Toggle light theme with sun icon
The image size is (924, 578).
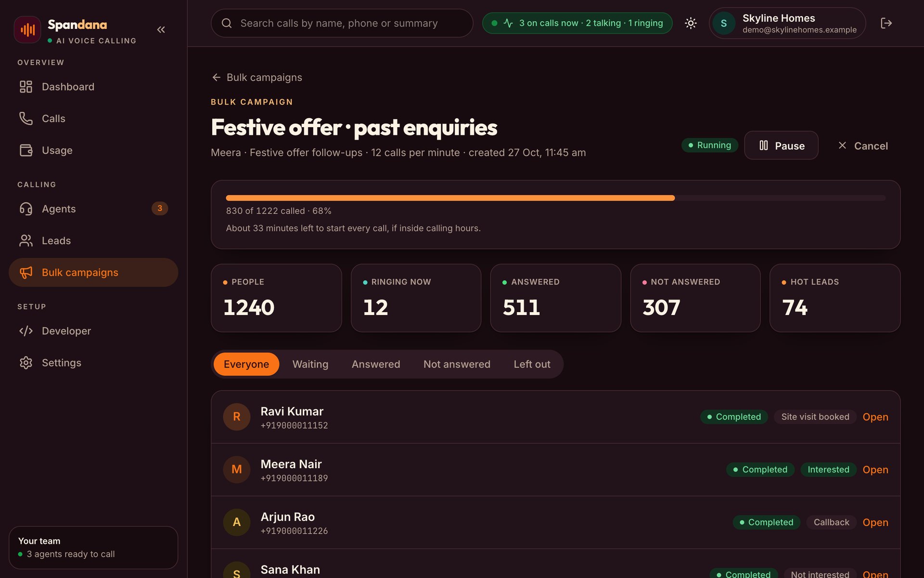(x=691, y=23)
